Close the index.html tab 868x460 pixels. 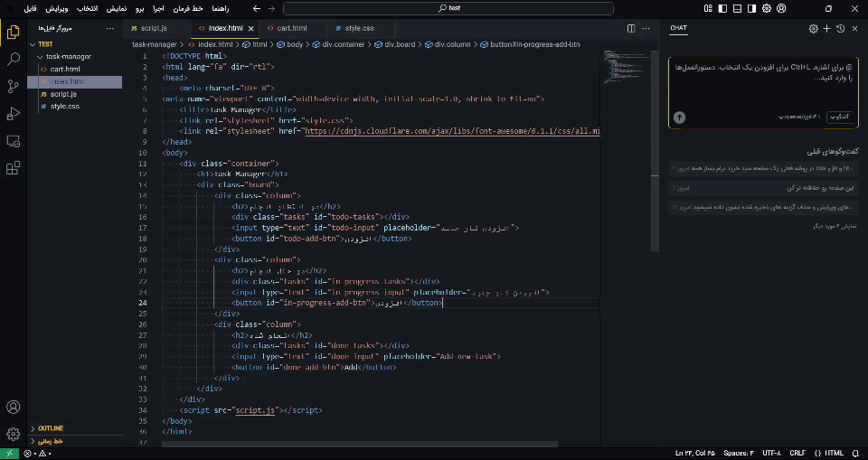(x=250, y=28)
